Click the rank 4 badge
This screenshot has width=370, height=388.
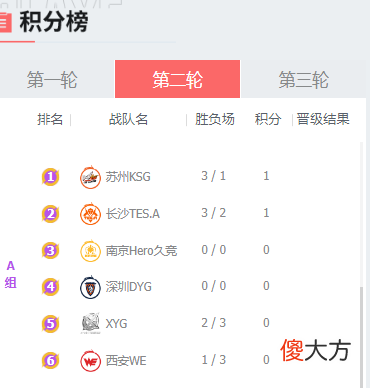50,287
